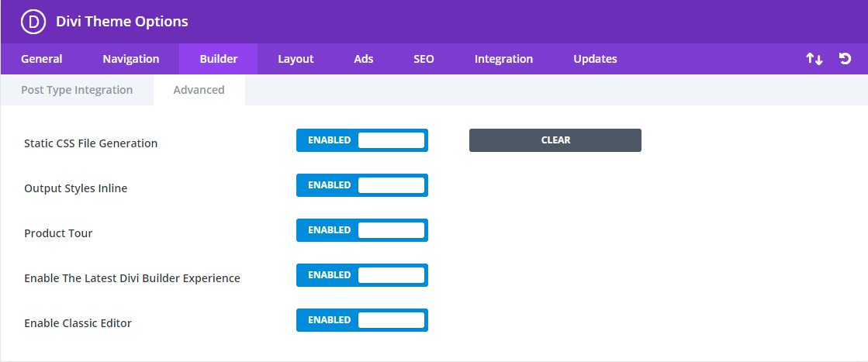The height and width of the screenshot is (362, 868).
Task: Toggle Enable The Latest Divi Builder Experience
Action: tap(362, 275)
